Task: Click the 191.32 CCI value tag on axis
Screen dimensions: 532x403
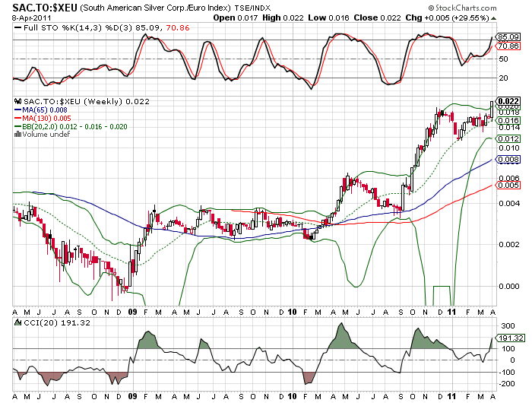Action: pyautogui.click(x=510, y=338)
